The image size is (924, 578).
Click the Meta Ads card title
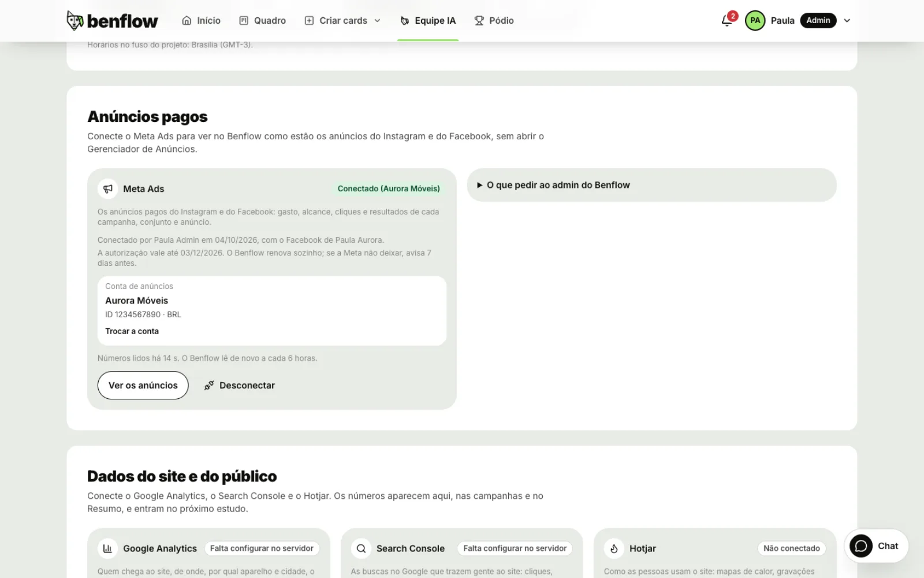pyautogui.click(x=143, y=189)
